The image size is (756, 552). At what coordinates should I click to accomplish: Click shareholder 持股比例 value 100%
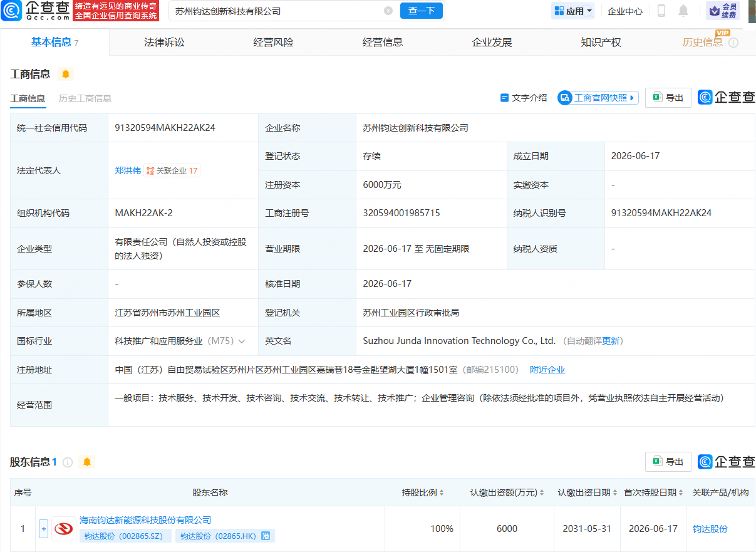(442, 529)
